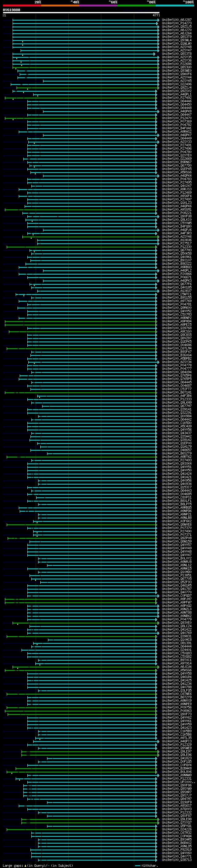Click the query end position 477
The height and width of the screenshot is (868, 197).
point(155,15)
